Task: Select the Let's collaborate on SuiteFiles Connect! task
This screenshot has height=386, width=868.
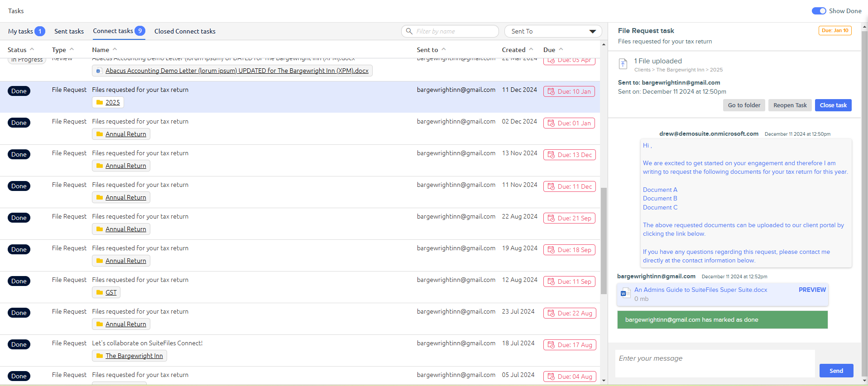Action: [147, 343]
